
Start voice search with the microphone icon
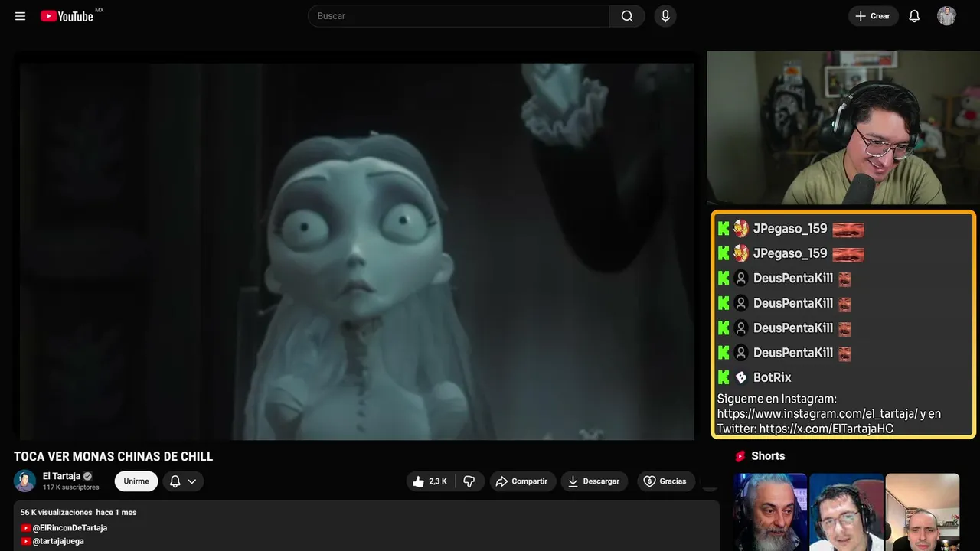click(x=665, y=16)
